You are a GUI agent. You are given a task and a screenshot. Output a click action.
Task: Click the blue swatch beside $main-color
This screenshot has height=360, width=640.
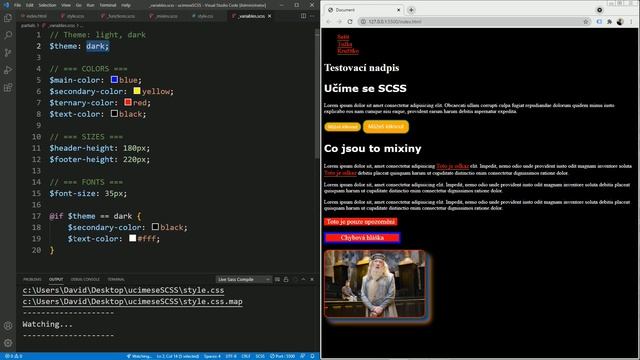click(x=114, y=80)
